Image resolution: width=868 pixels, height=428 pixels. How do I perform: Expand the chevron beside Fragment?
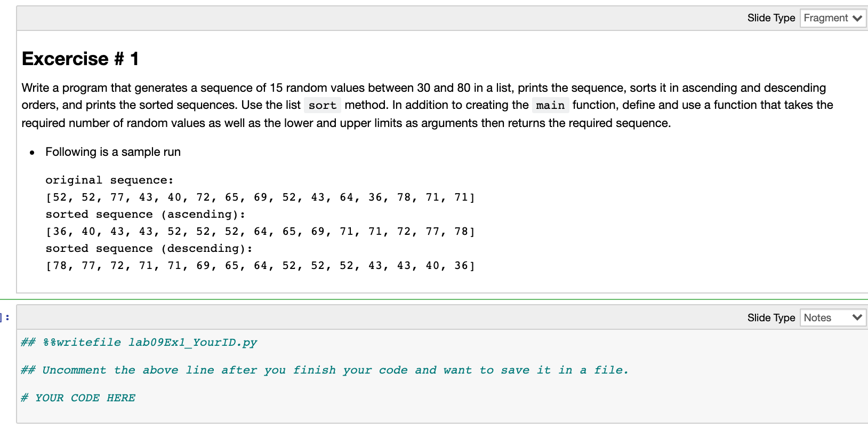point(858,18)
